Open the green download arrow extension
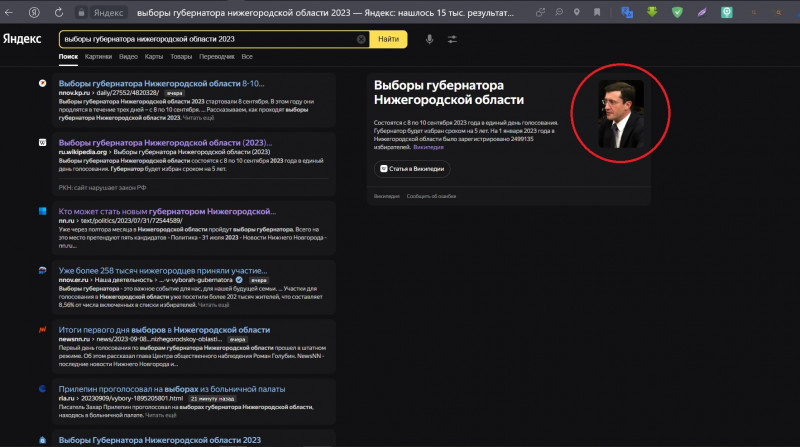 pyautogui.click(x=652, y=12)
